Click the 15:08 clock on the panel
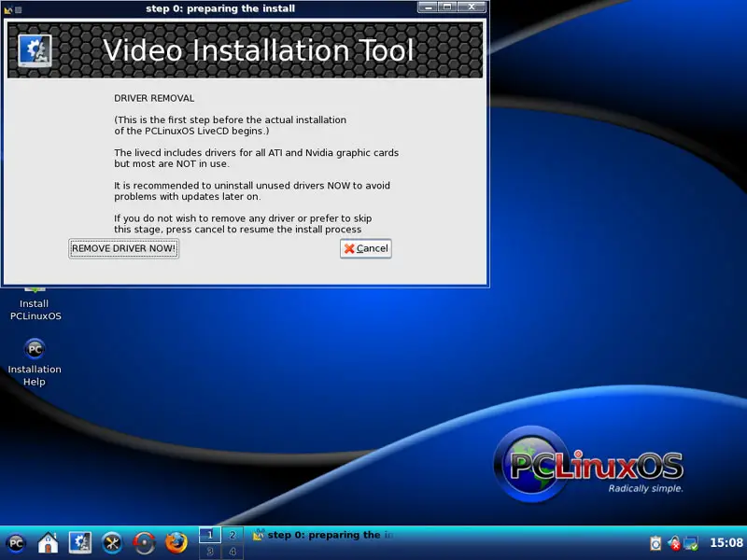 click(x=726, y=542)
